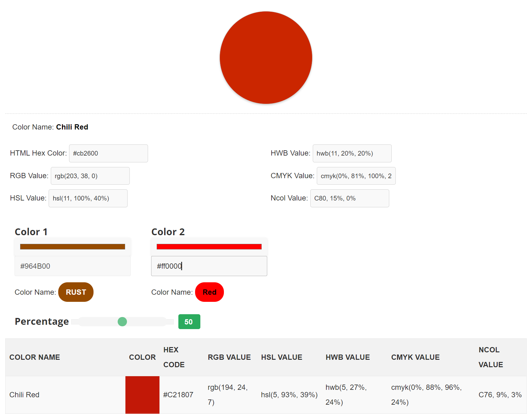Viewport: 532px width, 414px height.
Task: Focus the HWB Value field
Action: 352,153
